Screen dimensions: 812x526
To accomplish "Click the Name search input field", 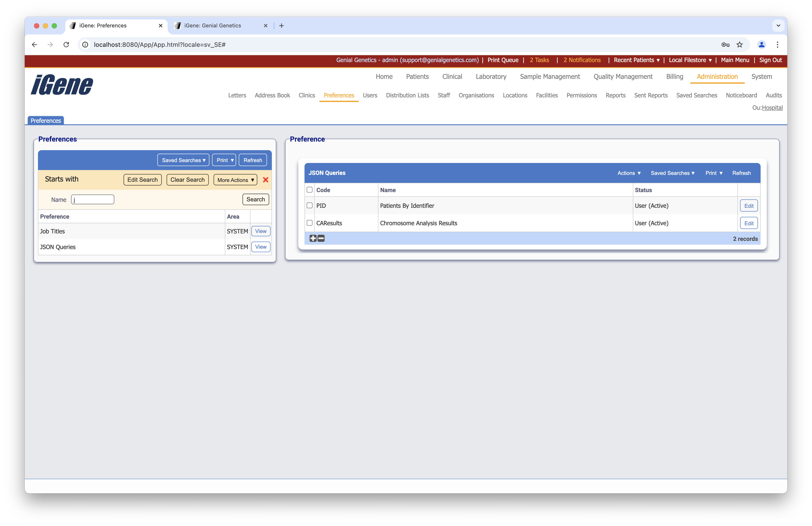I will tap(92, 199).
